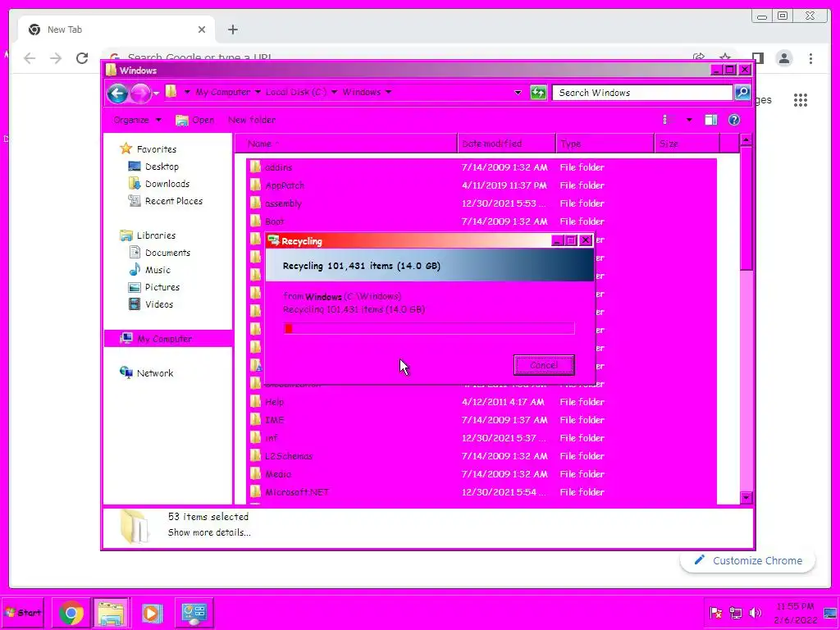840x630 pixels.
Task: Click control panel icon in the taskbar
Action: [194, 612]
